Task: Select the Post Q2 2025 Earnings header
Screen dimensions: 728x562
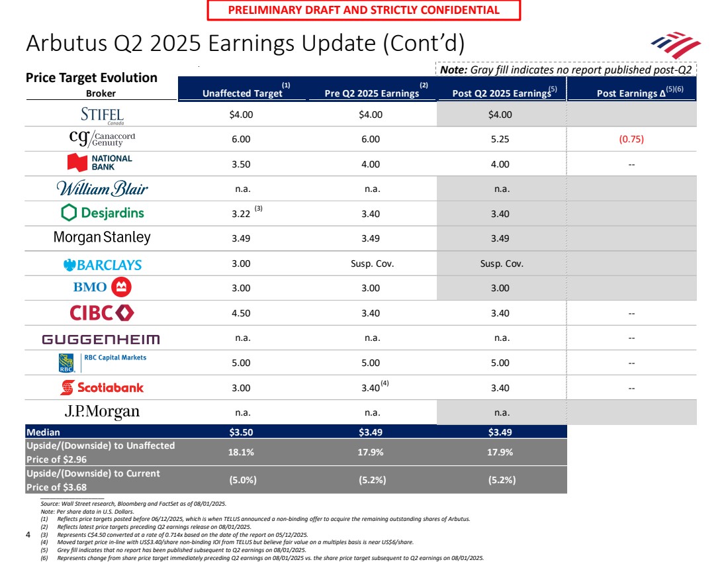Action: coord(502,93)
